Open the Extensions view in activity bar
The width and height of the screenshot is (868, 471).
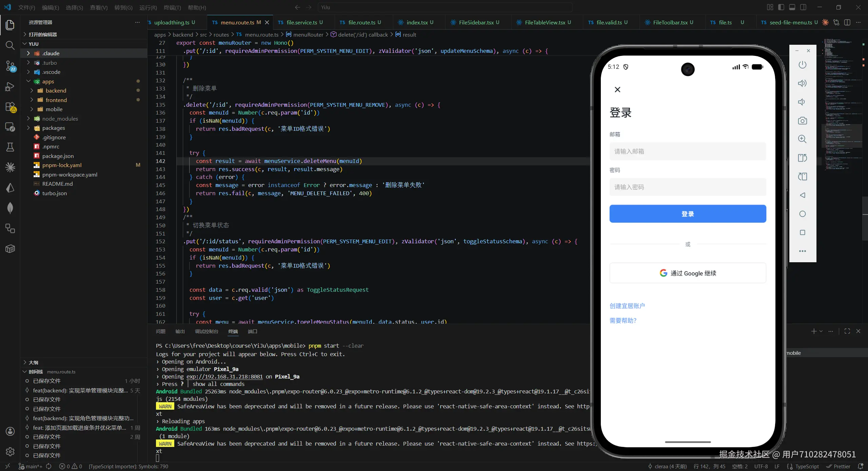10,107
